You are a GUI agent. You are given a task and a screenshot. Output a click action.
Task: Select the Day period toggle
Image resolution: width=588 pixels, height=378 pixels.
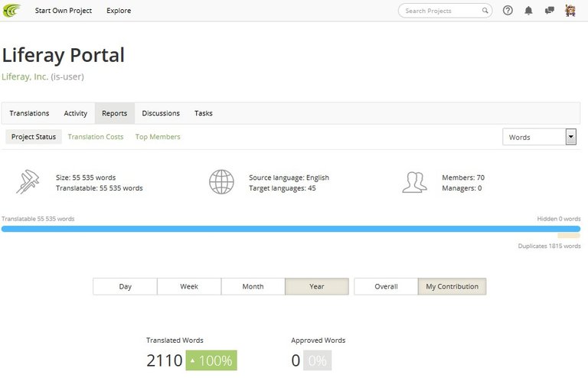(126, 287)
